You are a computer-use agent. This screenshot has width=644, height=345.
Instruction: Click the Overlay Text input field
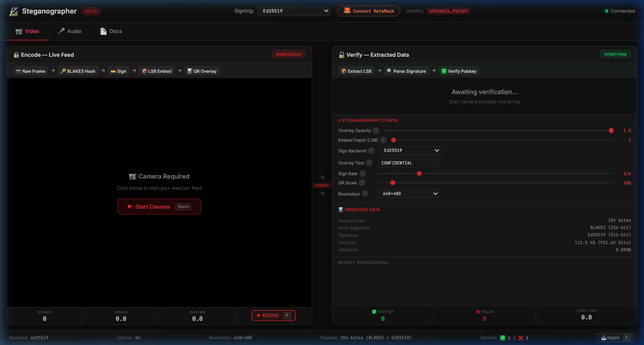409,163
